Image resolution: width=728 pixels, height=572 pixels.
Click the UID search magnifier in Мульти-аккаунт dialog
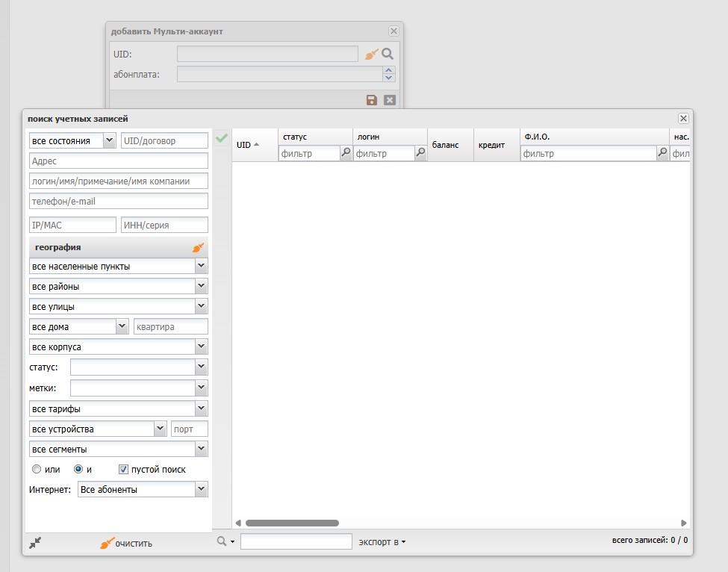click(387, 53)
